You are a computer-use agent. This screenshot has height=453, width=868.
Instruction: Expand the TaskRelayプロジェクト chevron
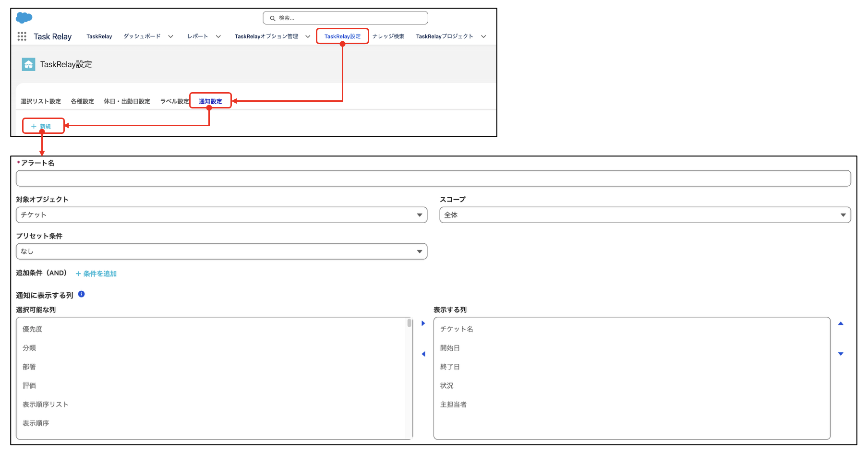pos(483,36)
